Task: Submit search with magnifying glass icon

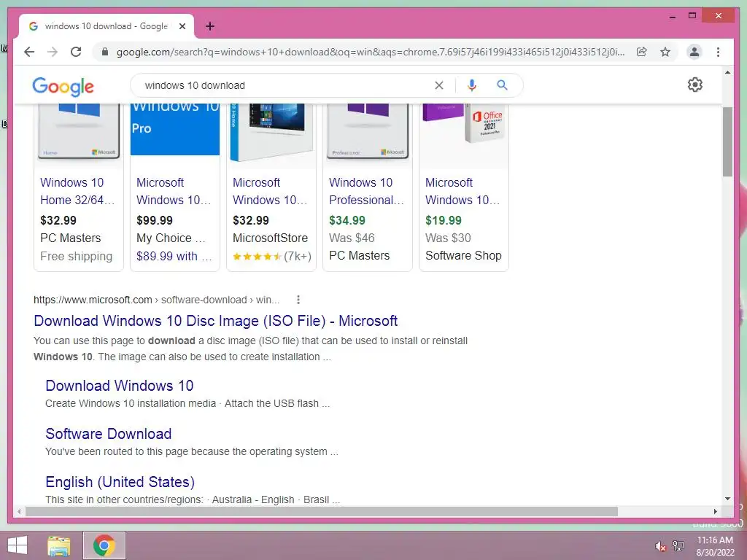Action: tap(502, 85)
